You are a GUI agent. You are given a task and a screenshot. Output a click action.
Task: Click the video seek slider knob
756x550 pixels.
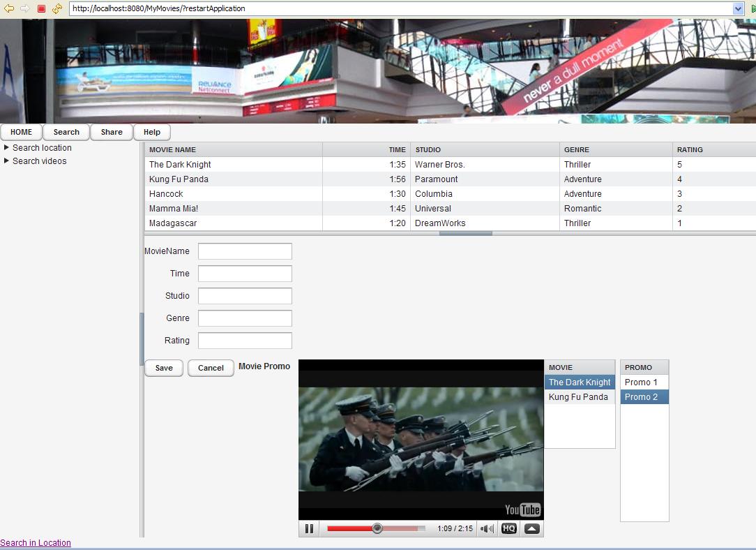[x=377, y=529]
